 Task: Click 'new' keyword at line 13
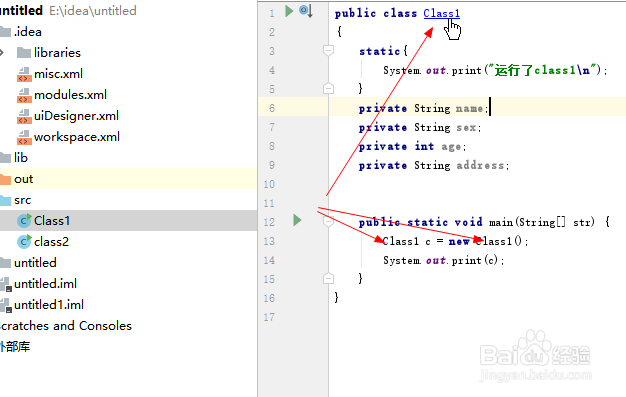459,242
